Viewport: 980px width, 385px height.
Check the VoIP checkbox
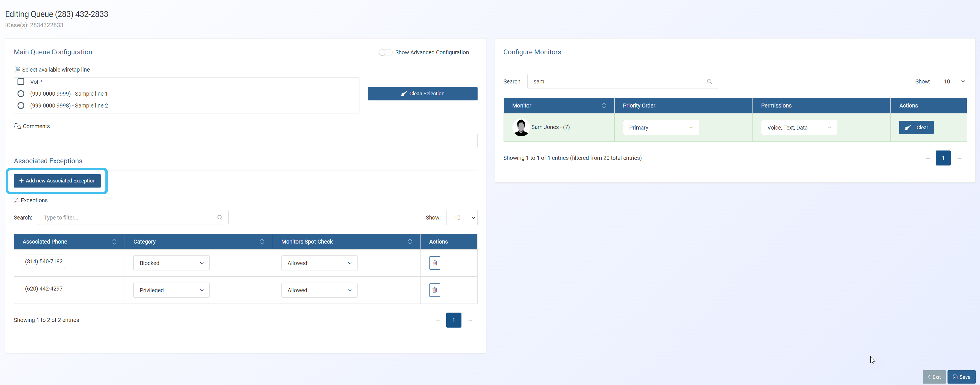click(x=21, y=82)
